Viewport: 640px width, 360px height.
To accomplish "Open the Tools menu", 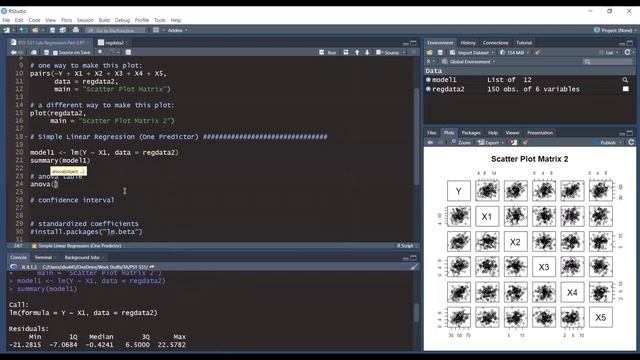I will click(160, 20).
